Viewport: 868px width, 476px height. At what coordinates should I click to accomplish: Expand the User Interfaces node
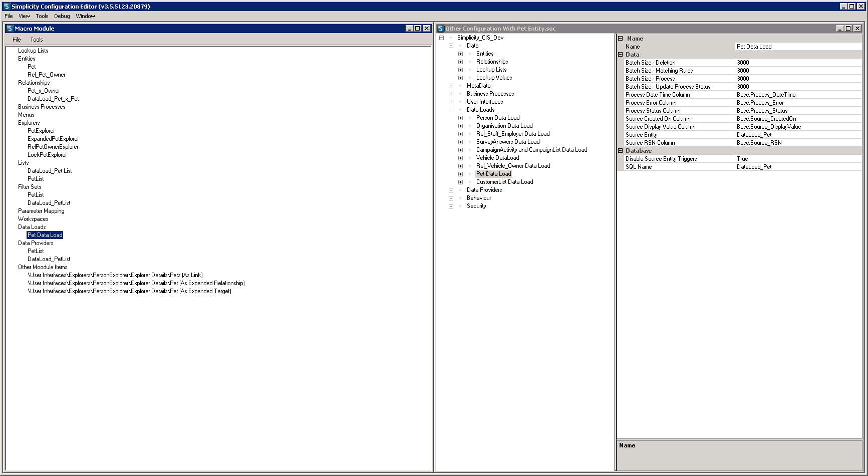click(451, 102)
